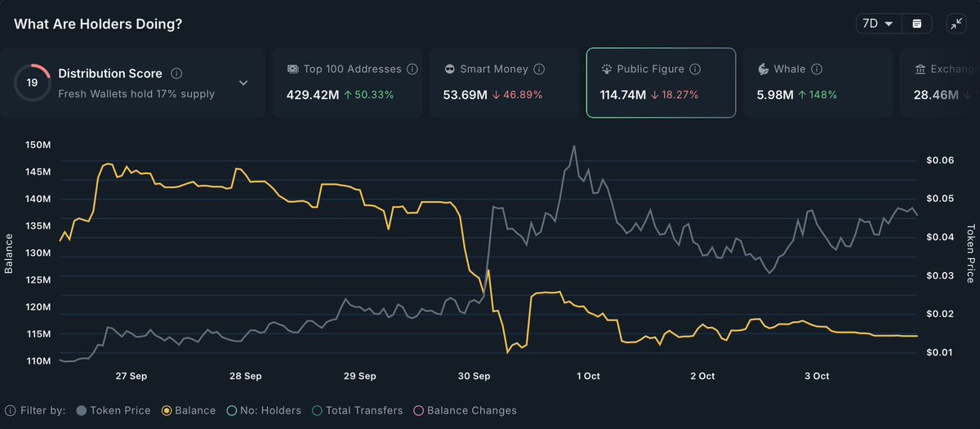
Task: Select the partially visible Exchange card
Action: coord(939,83)
